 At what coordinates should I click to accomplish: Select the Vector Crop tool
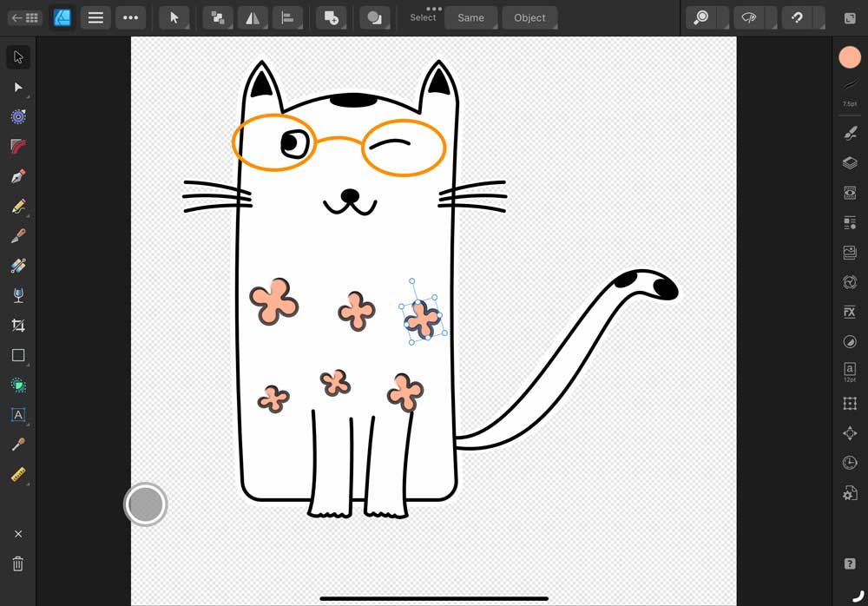(x=18, y=326)
